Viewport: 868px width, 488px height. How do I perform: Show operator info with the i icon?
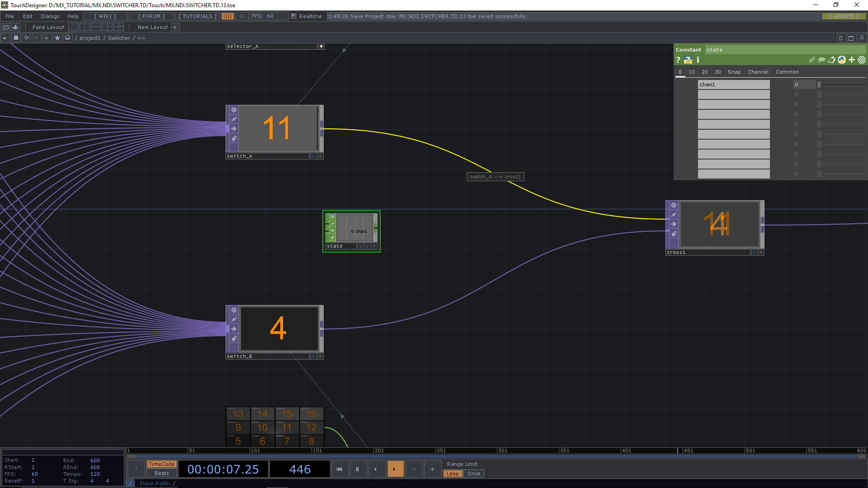tap(698, 60)
